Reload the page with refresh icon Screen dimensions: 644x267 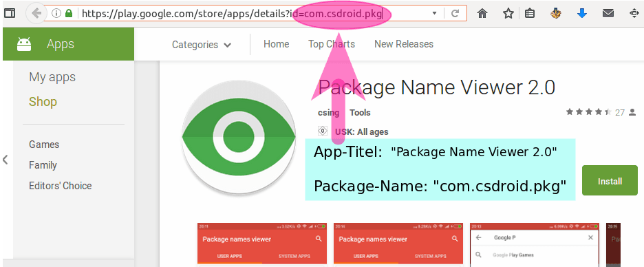pos(455,14)
